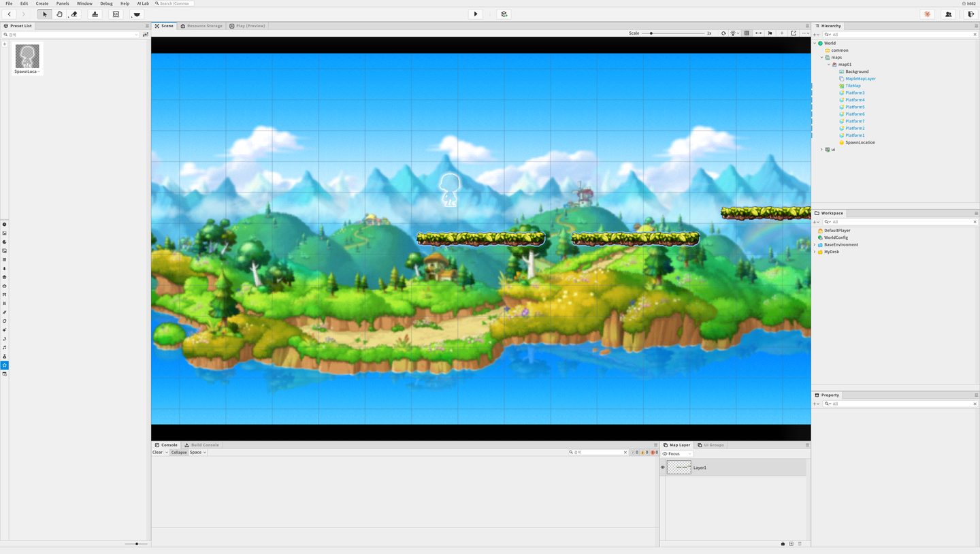Click the horizontal arrows icon in Scene toolbar
Image resolution: width=980 pixels, height=554 pixels.
pyautogui.click(x=758, y=33)
